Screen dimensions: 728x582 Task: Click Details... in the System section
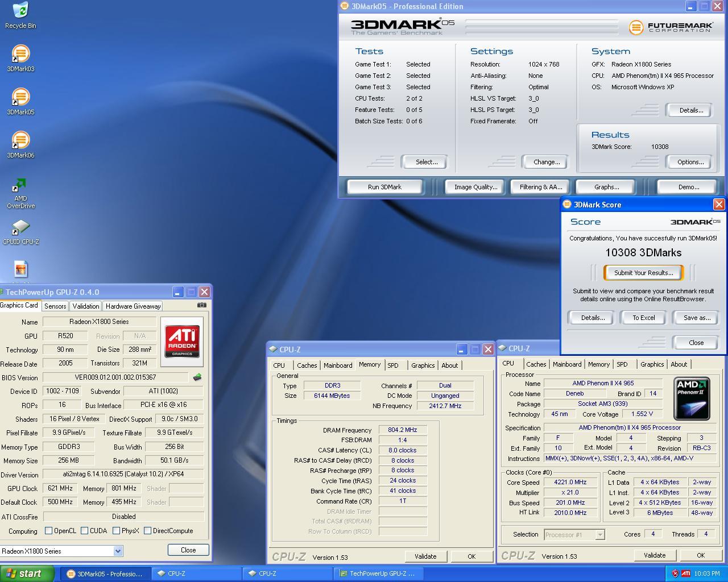[x=690, y=110]
